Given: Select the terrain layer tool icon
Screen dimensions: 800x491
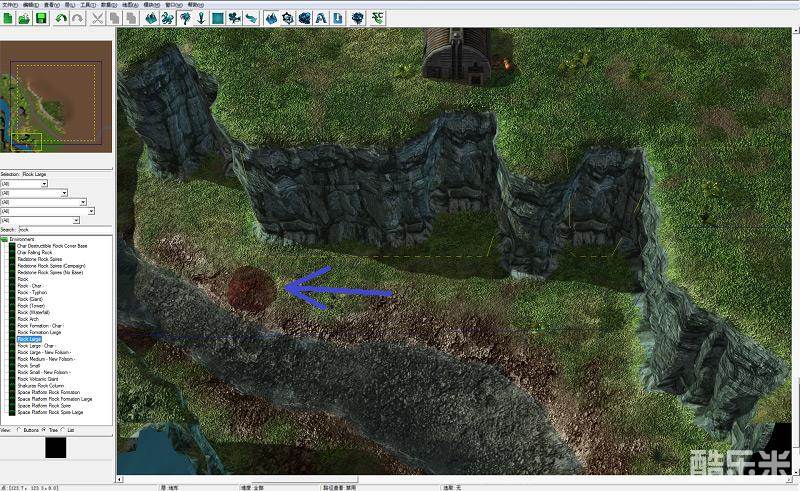Looking at the screenshot, I should pyautogui.click(x=150, y=18).
